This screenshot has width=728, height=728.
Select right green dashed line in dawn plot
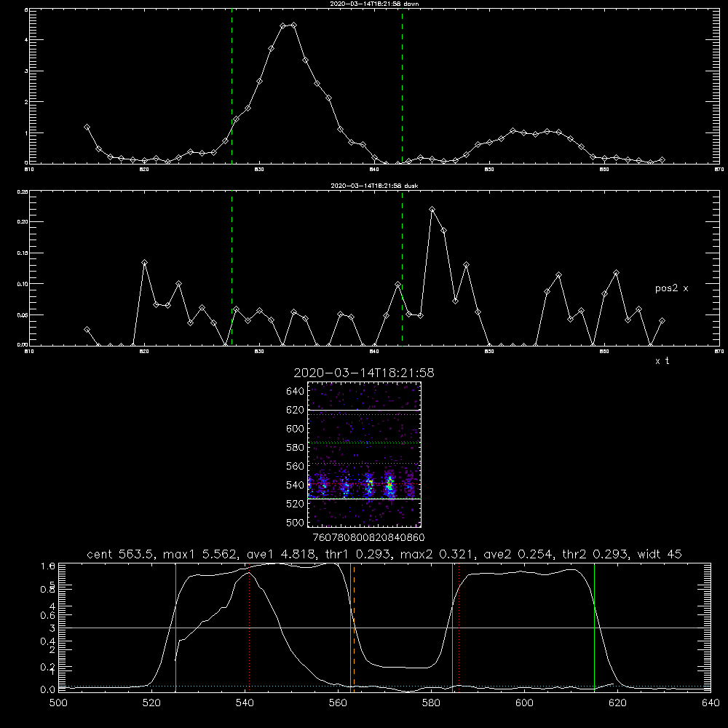click(x=402, y=86)
